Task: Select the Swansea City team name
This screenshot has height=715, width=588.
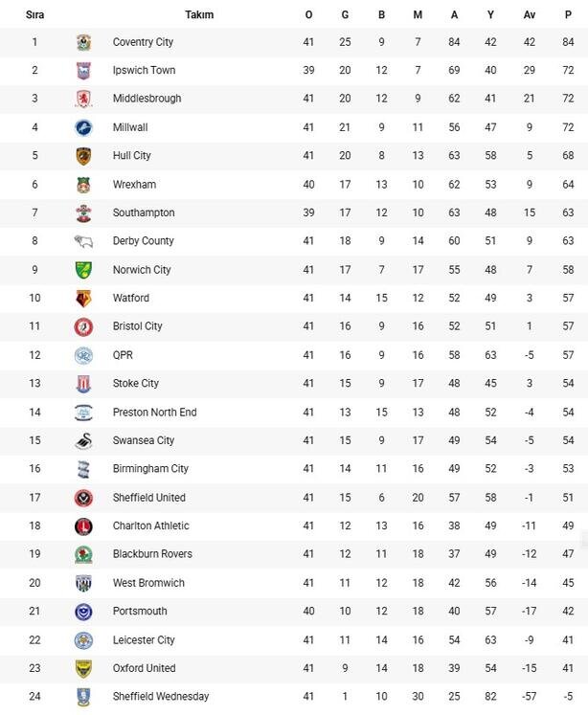Action: [x=144, y=440]
